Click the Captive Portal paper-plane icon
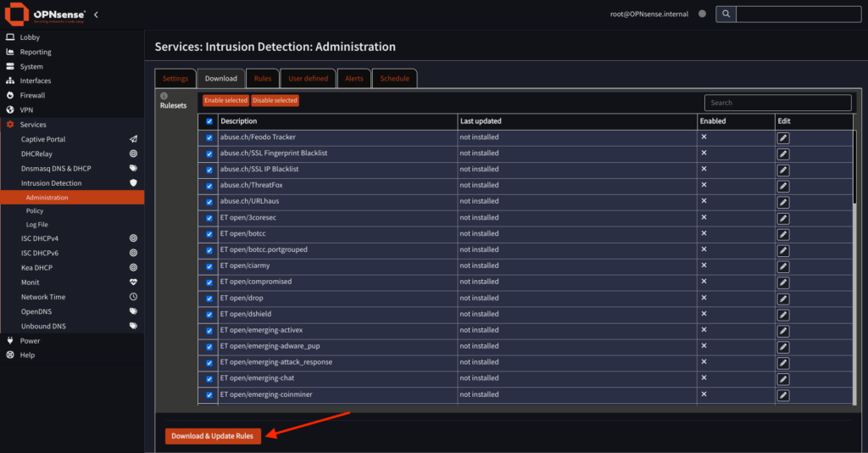The image size is (868, 453). point(133,139)
